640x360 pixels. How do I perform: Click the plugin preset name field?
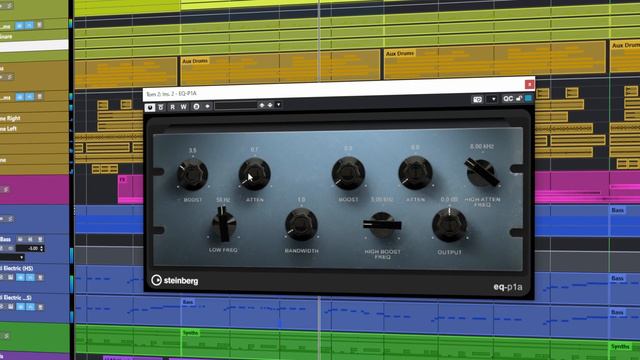[236, 106]
